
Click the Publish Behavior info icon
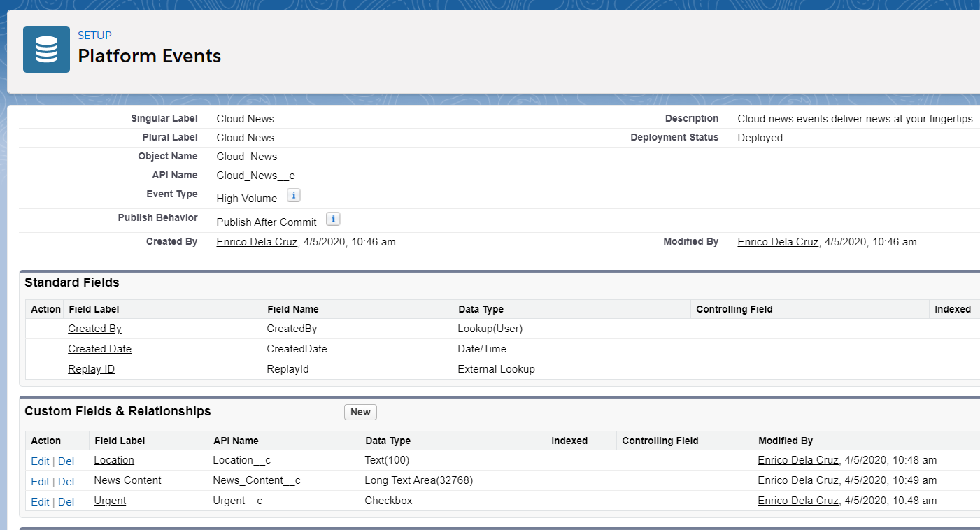(x=334, y=220)
